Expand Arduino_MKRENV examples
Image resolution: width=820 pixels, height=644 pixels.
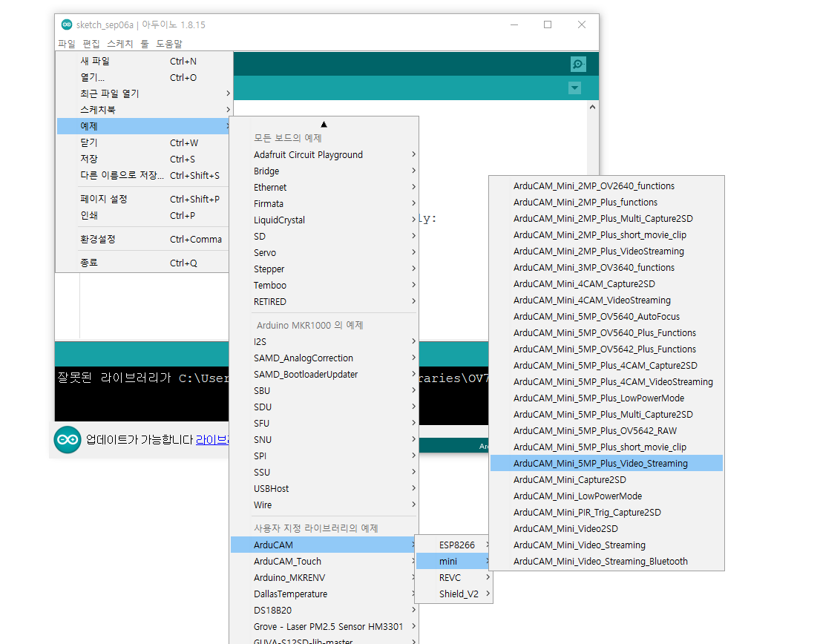click(324, 578)
